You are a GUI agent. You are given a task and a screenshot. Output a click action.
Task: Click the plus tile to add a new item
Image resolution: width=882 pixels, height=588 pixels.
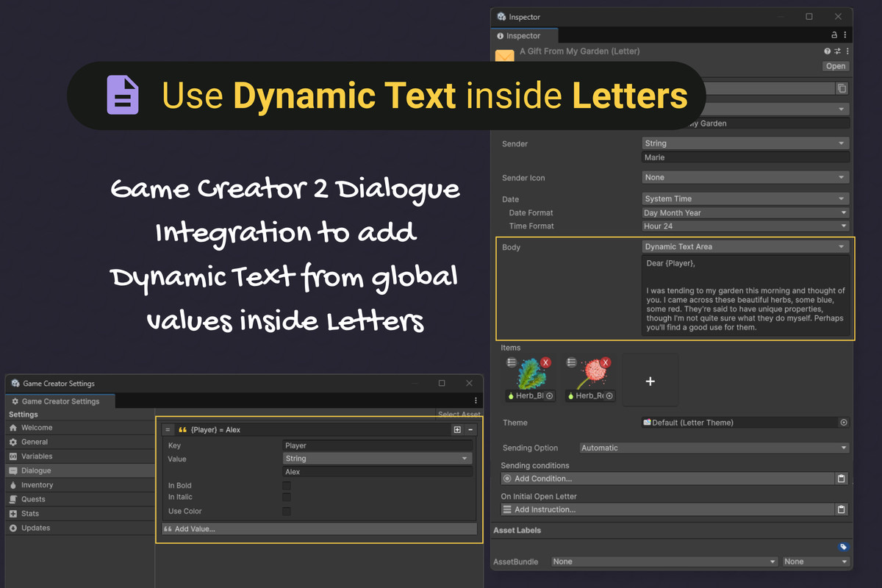pyautogui.click(x=650, y=379)
